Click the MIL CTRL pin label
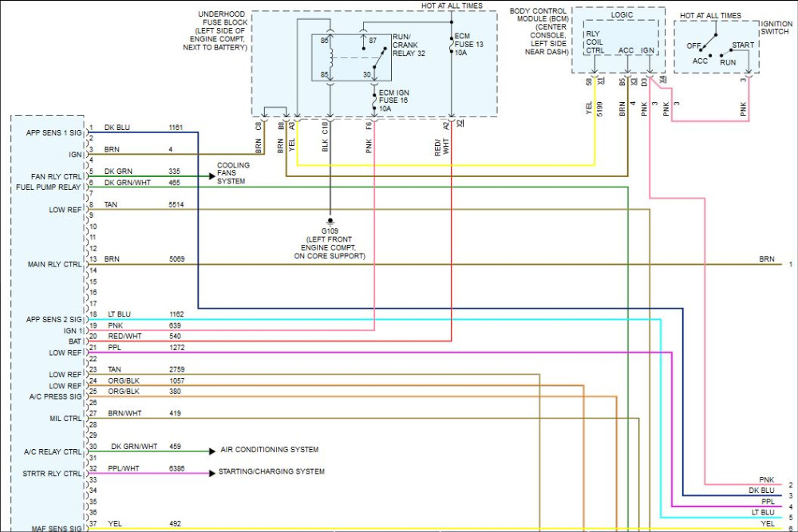798x532 pixels. point(65,418)
